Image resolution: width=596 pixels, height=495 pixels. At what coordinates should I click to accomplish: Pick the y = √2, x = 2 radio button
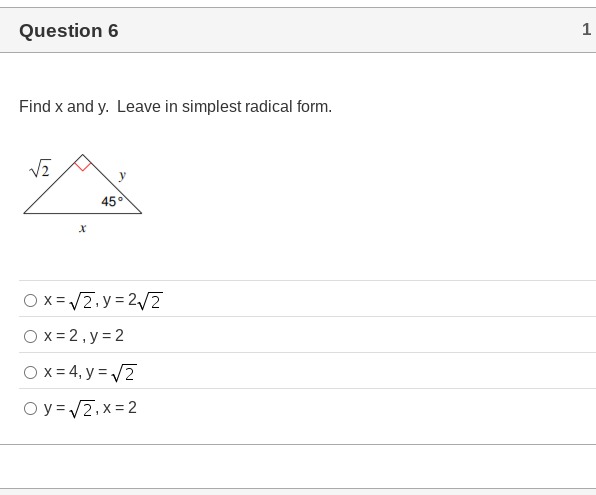point(30,408)
